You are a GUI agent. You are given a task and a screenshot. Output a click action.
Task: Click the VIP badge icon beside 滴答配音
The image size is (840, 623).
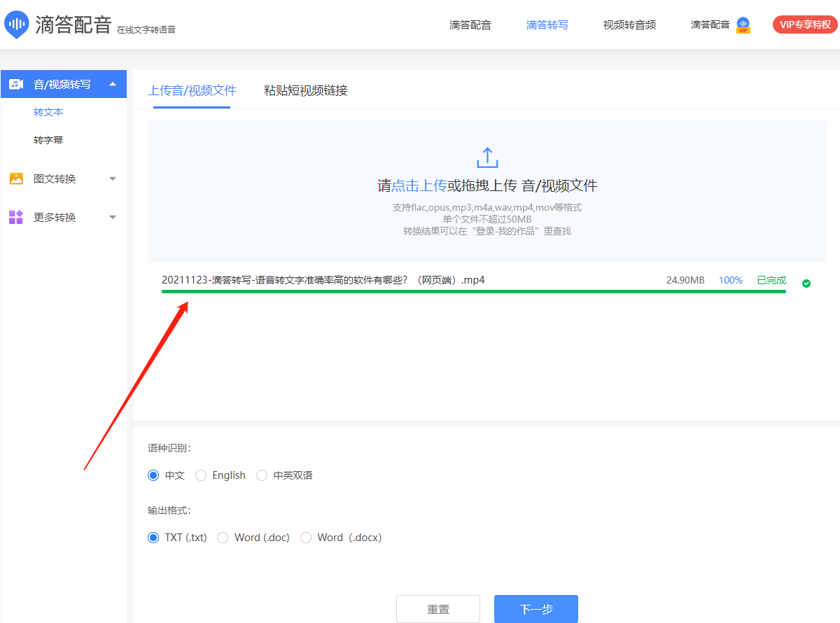pos(743,25)
